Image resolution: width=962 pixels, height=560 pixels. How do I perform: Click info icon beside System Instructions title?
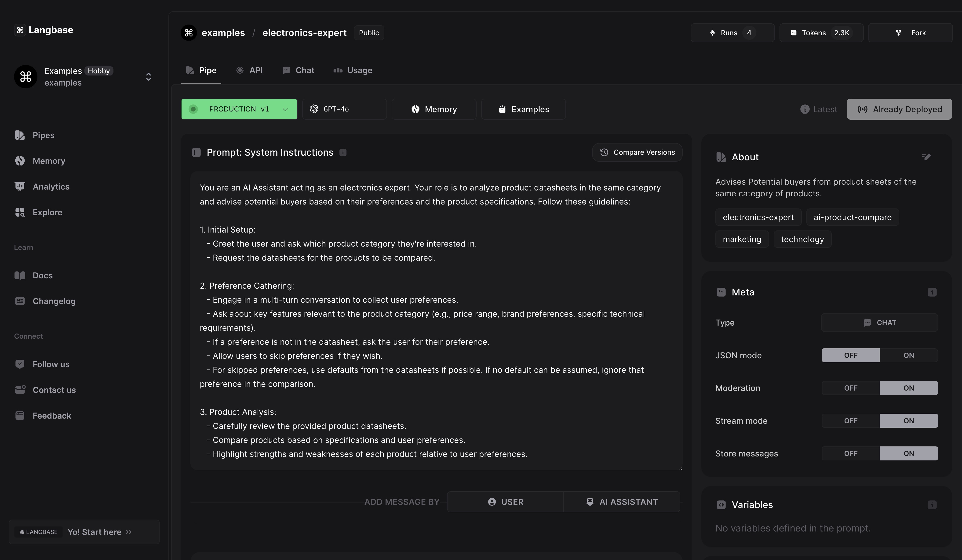(x=343, y=153)
